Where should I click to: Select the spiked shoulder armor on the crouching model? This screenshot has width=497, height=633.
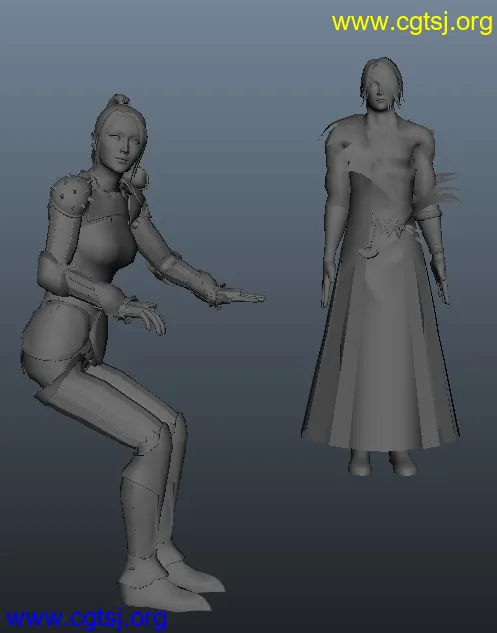[69, 195]
